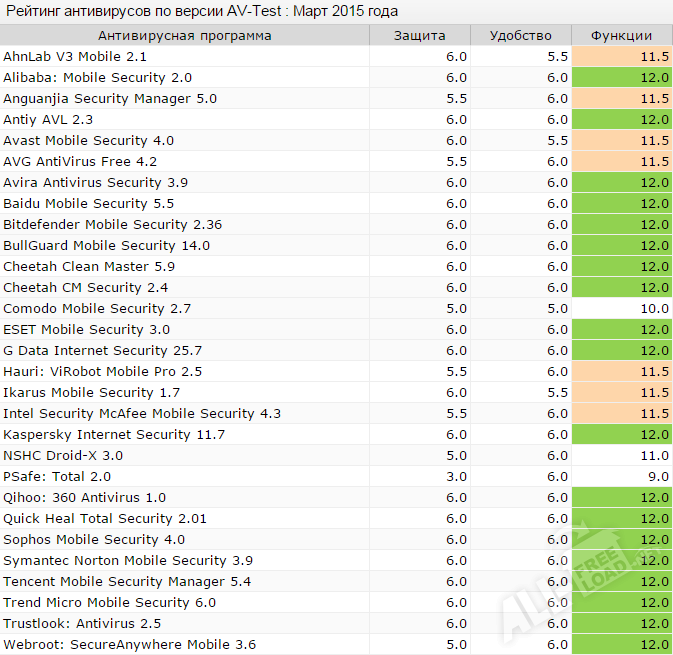Click the 'Защита' column header
The image size is (673, 655).
pyautogui.click(x=419, y=36)
